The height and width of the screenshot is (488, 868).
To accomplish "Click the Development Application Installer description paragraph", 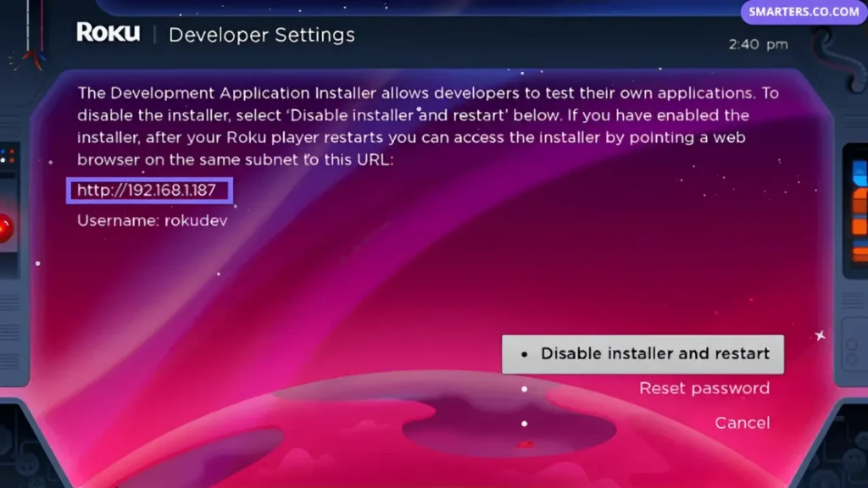I will coord(427,126).
